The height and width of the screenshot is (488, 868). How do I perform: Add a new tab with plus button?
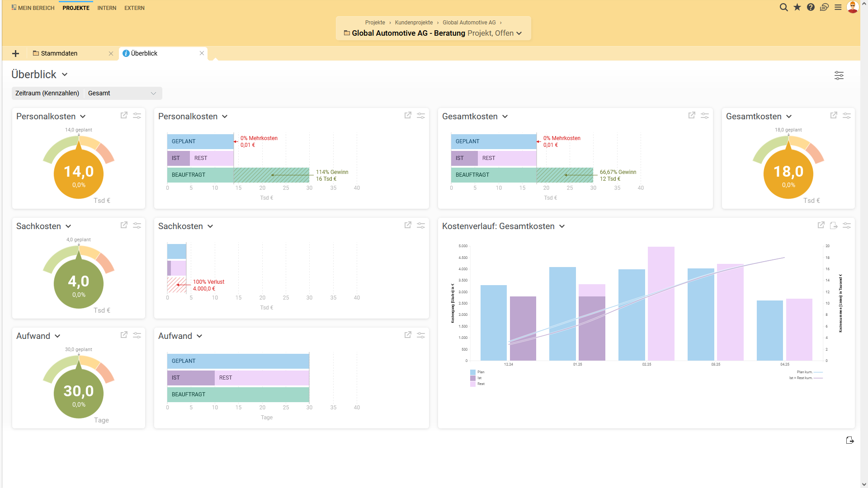pos(15,54)
